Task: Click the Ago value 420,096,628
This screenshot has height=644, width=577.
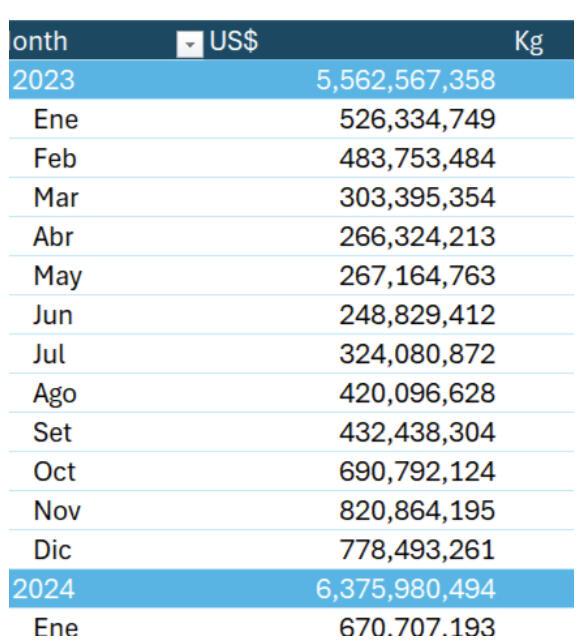Action: 417,393
